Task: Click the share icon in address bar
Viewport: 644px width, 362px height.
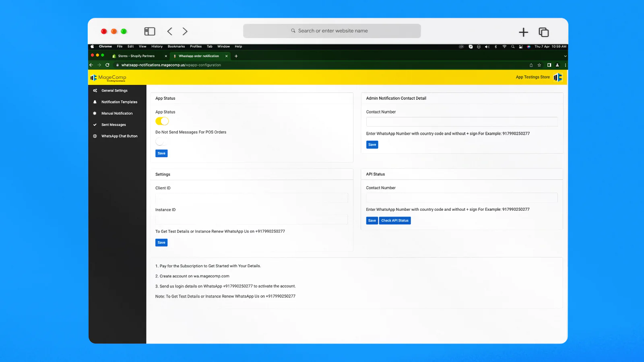Action: 531,65
